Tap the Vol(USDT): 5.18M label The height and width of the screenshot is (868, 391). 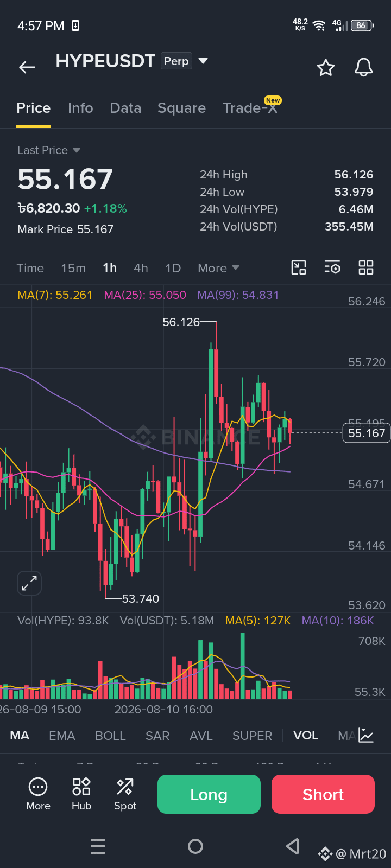pos(167,621)
